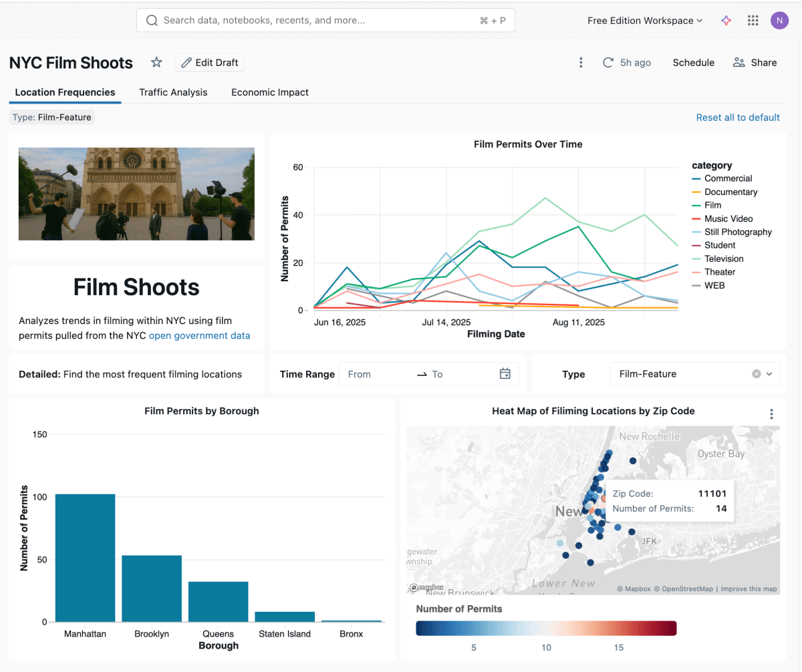Open the apps grid icon
Viewport: 802px width, 672px height.
coord(753,21)
